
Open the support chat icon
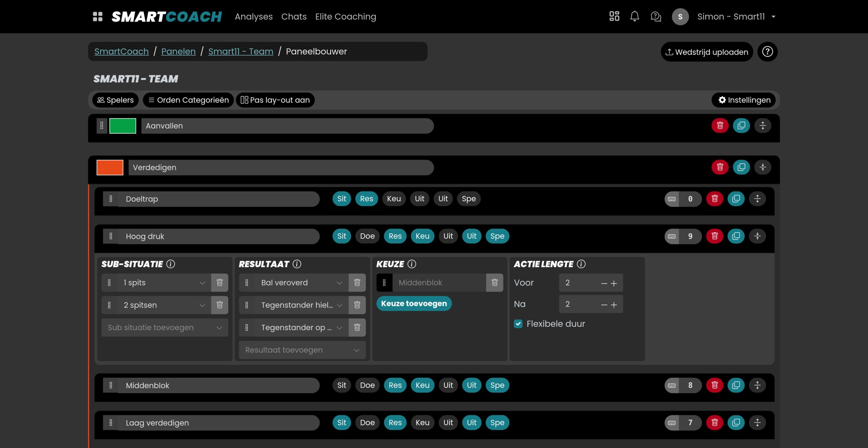656,17
